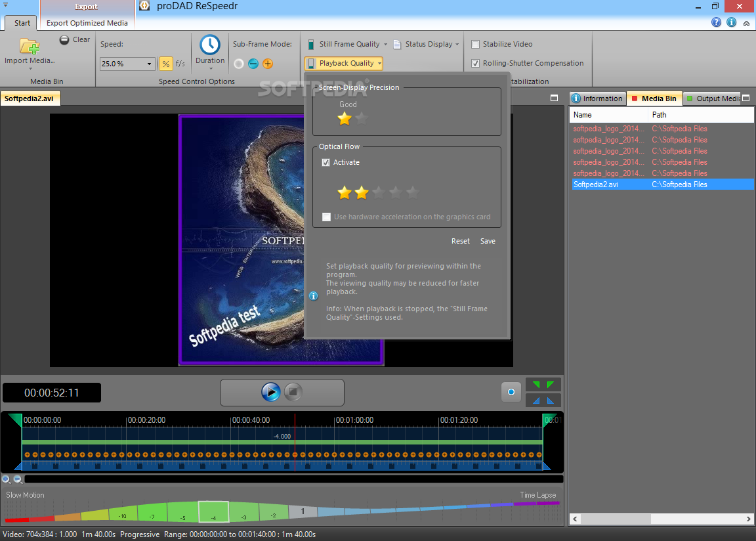
Task: Select the Softpedia2.avi document tab
Action: pyautogui.click(x=29, y=98)
